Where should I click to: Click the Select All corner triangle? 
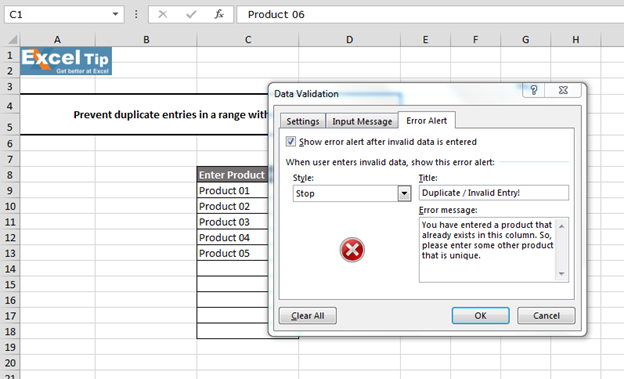click(x=13, y=39)
